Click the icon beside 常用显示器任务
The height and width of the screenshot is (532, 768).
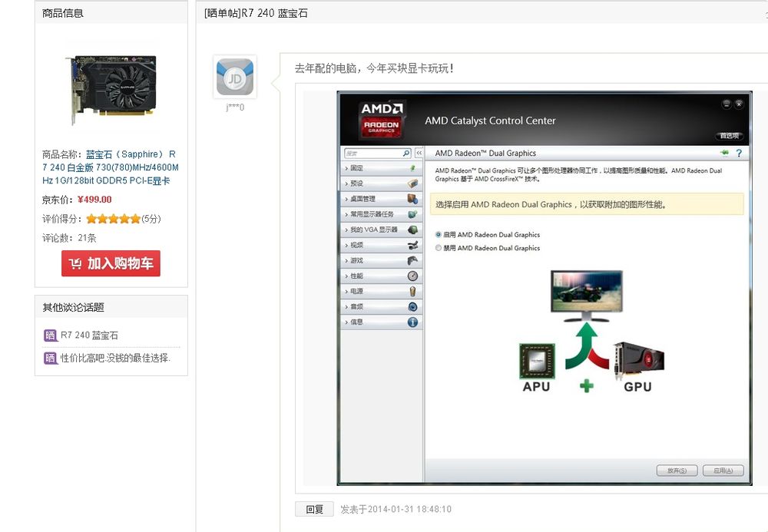[x=412, y=214]
